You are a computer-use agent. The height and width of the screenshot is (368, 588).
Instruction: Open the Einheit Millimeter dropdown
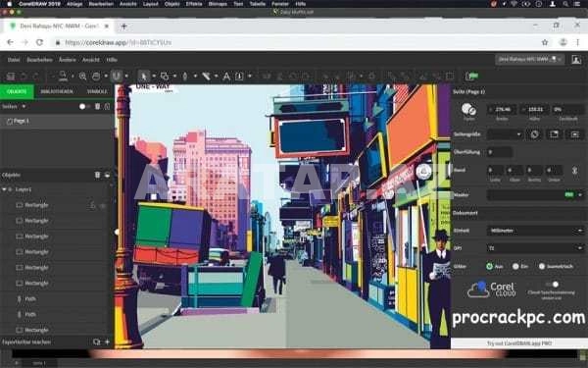[535, 231]
